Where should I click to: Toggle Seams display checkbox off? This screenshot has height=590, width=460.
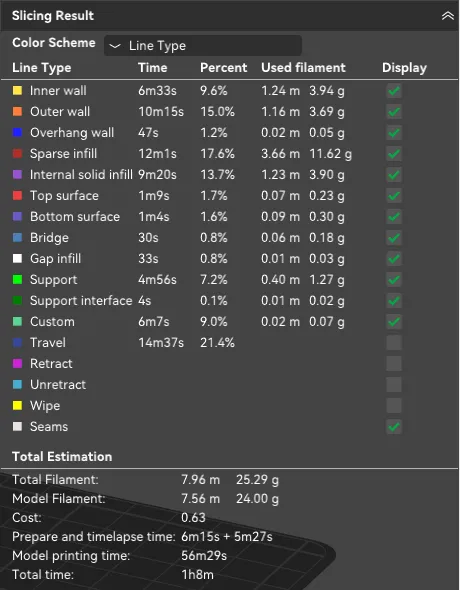394,427
